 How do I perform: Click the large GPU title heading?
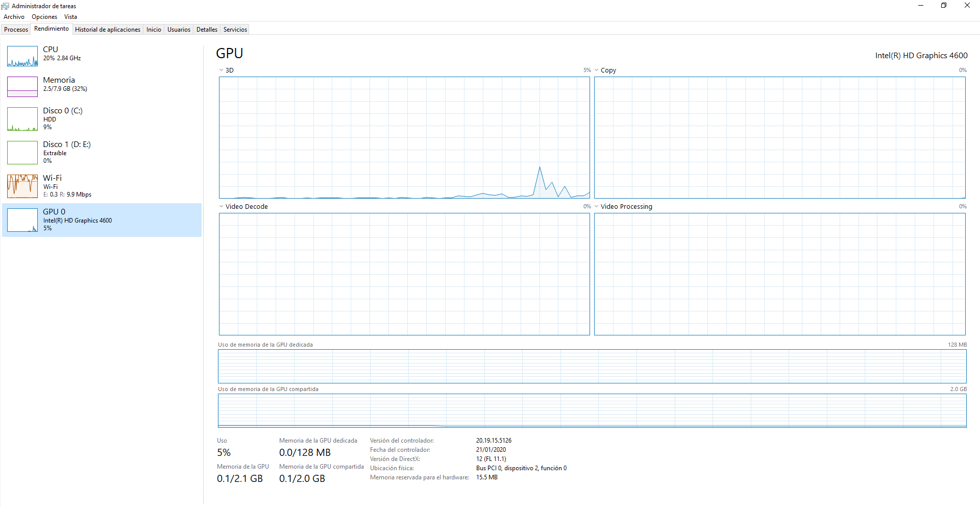pyautogui.click(x=230, y=54)
